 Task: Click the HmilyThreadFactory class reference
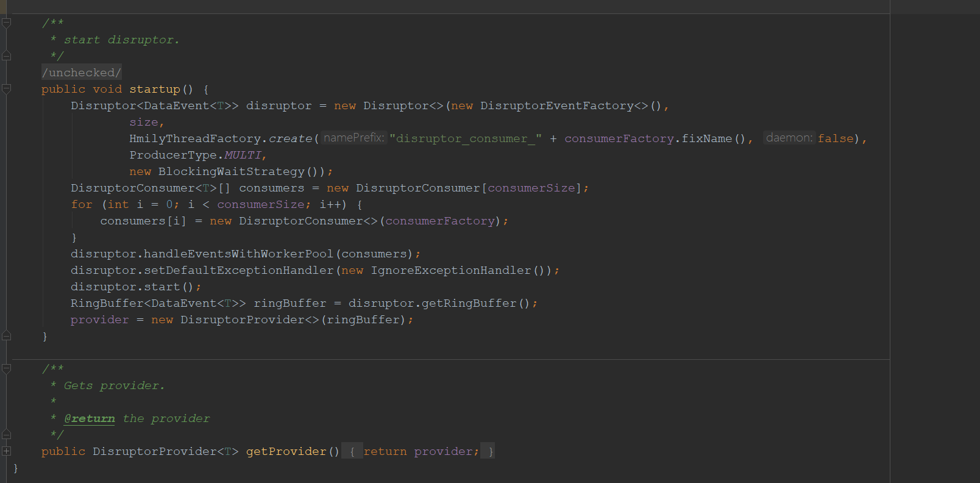(195, 138)
